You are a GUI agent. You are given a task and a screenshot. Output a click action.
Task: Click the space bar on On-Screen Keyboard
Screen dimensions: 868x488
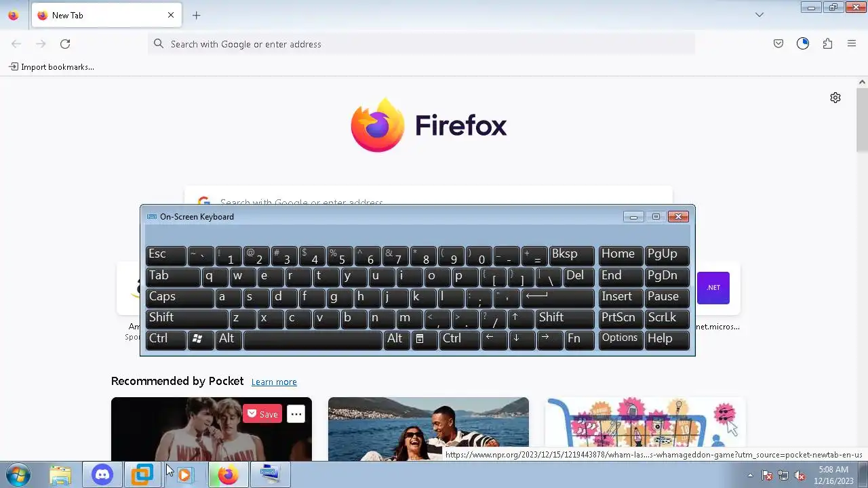[x=313, y=340]
